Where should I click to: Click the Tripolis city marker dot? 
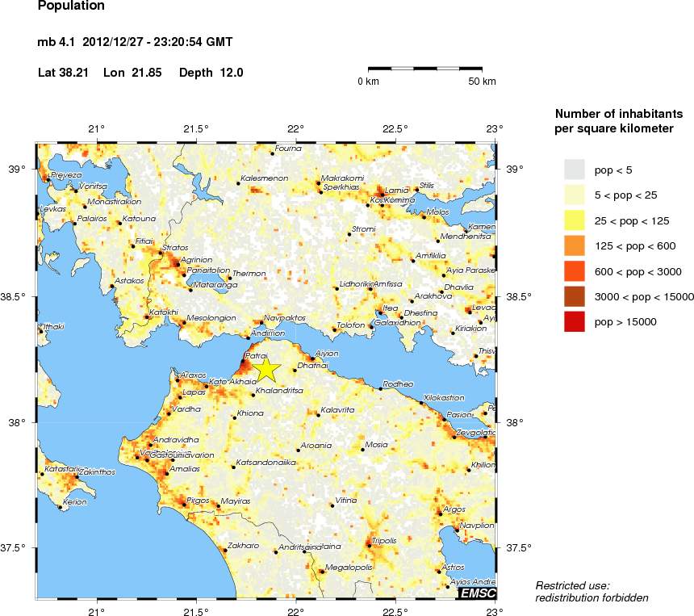369,546
